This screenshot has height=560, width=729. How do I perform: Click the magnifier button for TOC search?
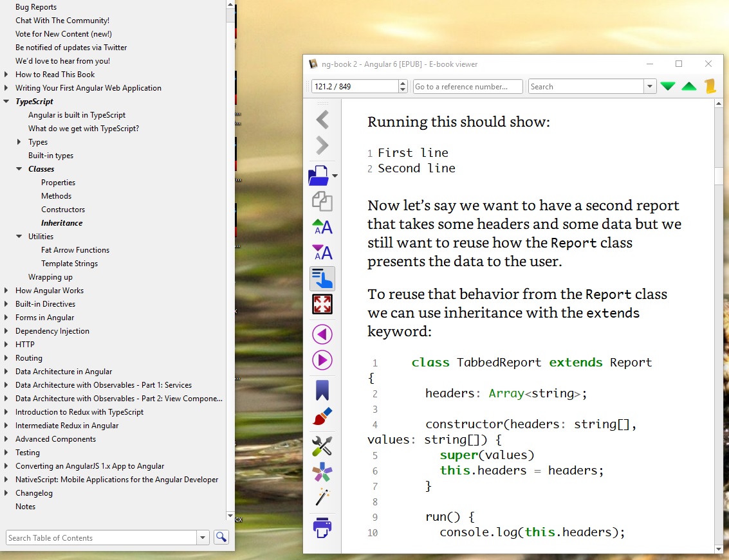point(221,537)
